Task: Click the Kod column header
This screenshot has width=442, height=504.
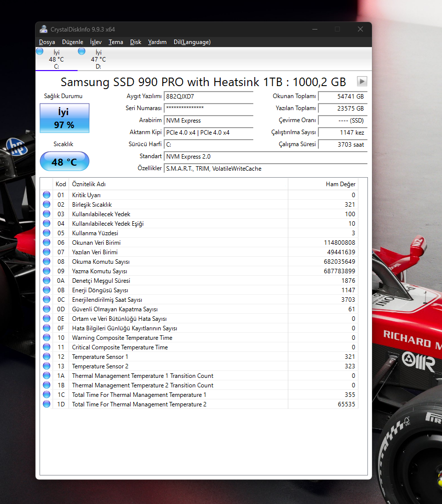Action: (61, 184)
